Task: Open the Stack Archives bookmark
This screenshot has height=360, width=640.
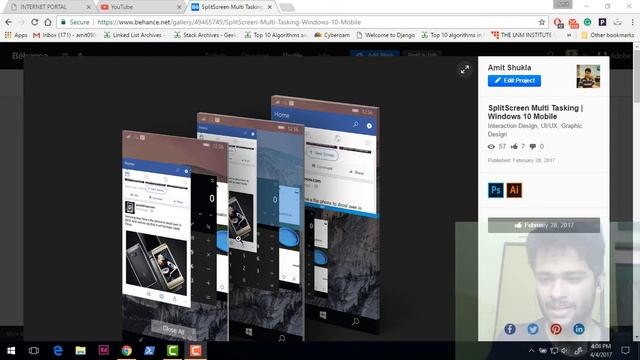Action: coord(205,35)
